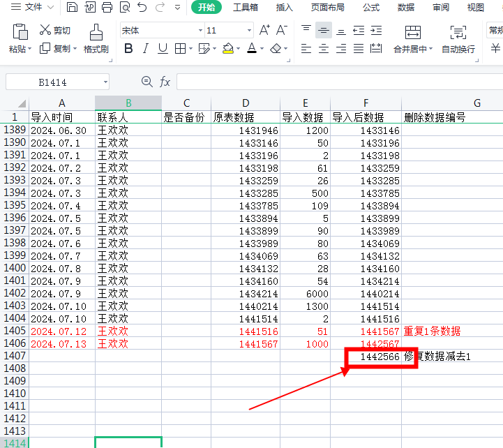The width and height of the screenshot is (503, 448).
Task: Click the Redo arrow
Action: pos(160,7)
